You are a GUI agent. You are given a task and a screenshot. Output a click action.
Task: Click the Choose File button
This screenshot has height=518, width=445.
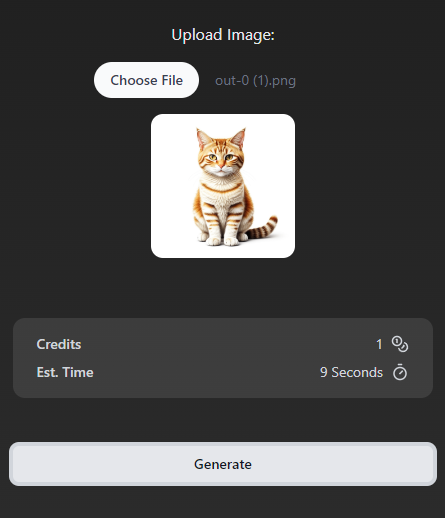146,80
